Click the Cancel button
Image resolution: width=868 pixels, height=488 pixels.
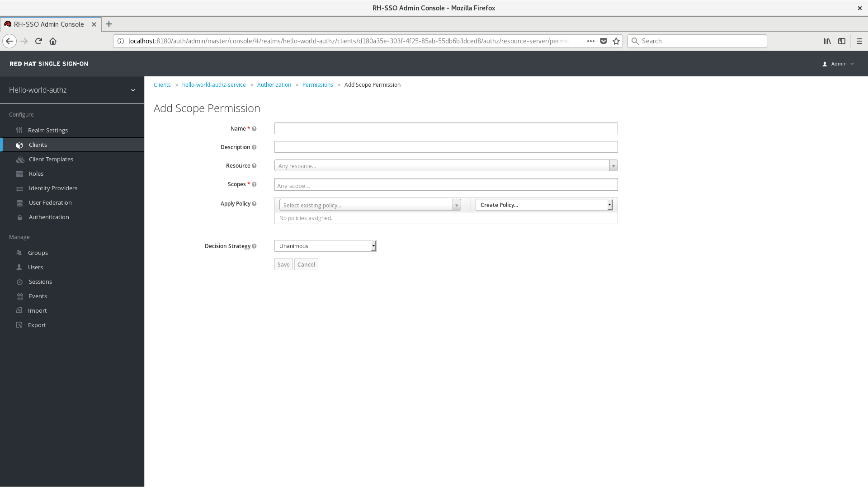click(x=307, y=264)
